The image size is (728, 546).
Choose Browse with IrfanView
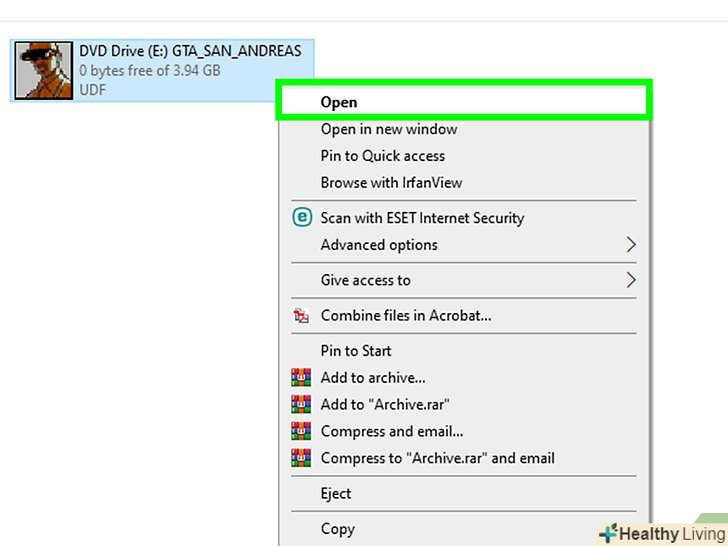point(391,183)
